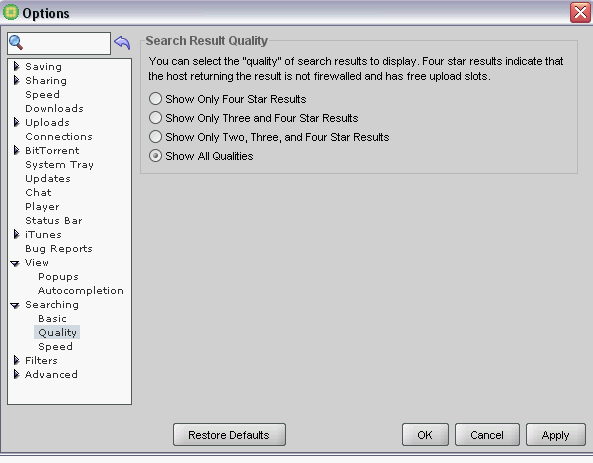Click the LimeWire logo in title bar
The image size is (593, 463).
click(11, 12)
